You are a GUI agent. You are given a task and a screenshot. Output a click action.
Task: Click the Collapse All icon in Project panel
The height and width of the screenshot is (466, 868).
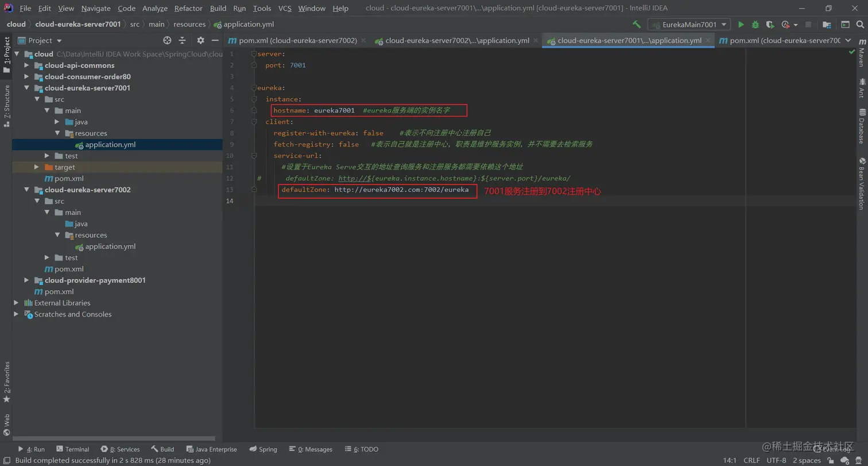182,40
